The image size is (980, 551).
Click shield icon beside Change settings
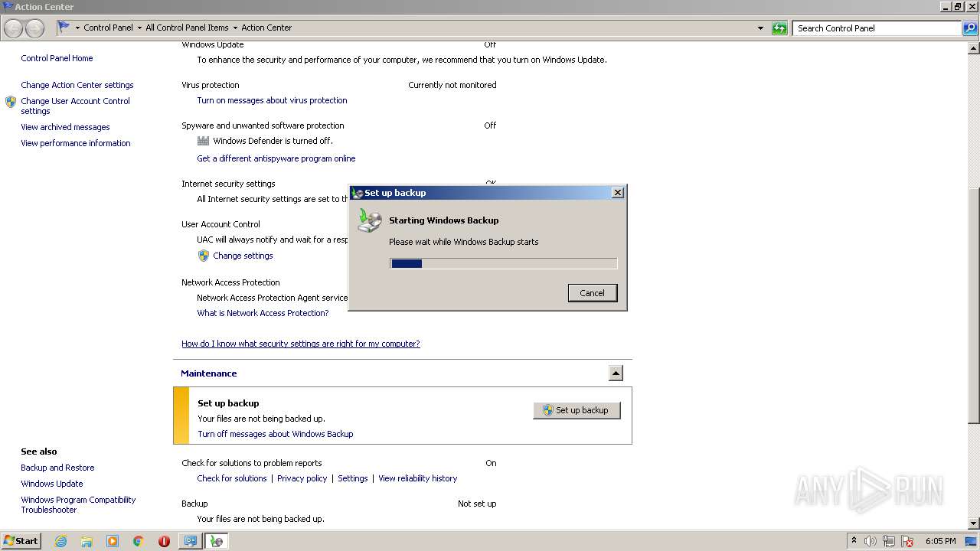click(x=203, y=256)
